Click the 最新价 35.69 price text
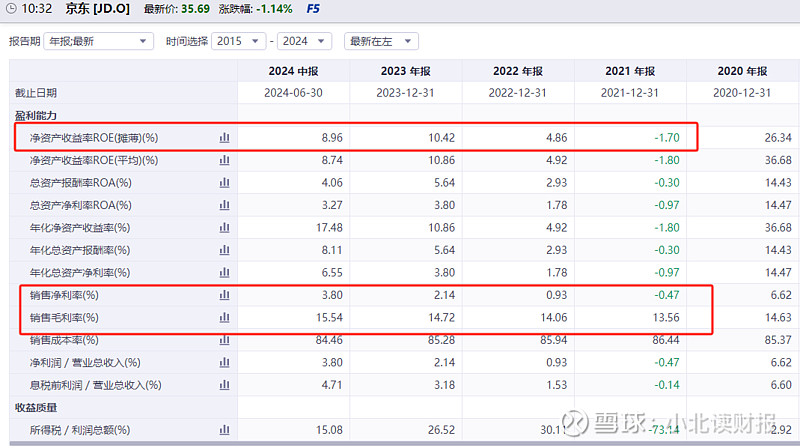The width and height of the screenshot is (800, 448). 177,9
